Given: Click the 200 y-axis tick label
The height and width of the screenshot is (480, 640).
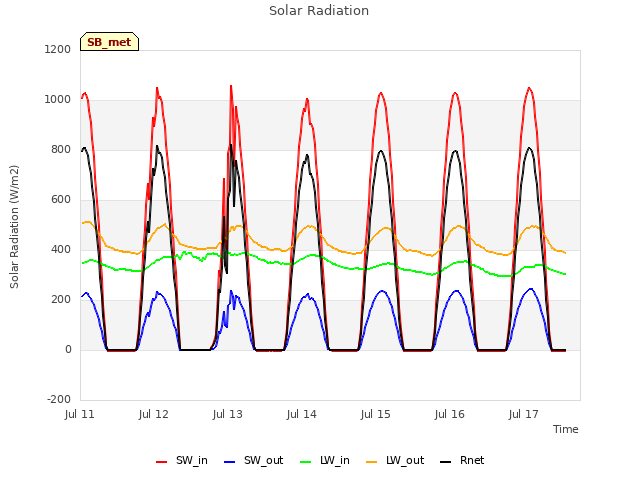Looking at the screenshot, I should pos(61,300).
